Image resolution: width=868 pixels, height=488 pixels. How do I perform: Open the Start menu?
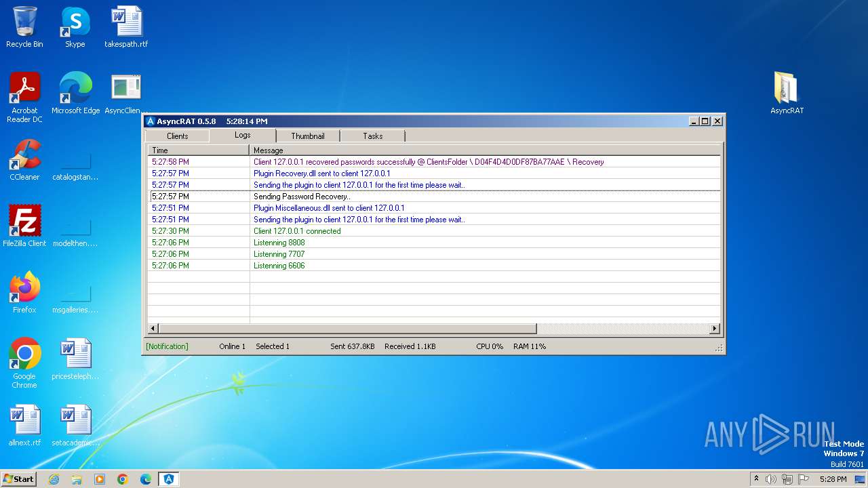coord(19,479)
